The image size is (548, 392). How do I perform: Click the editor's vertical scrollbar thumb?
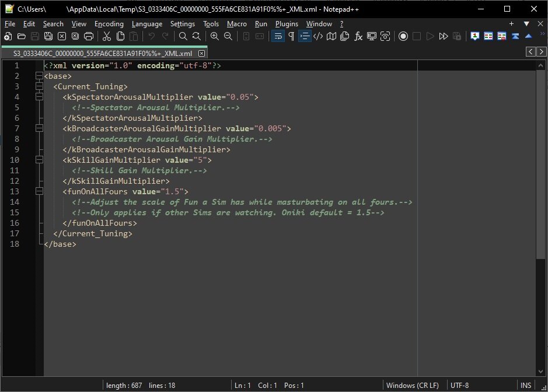(x=540, y=164)
